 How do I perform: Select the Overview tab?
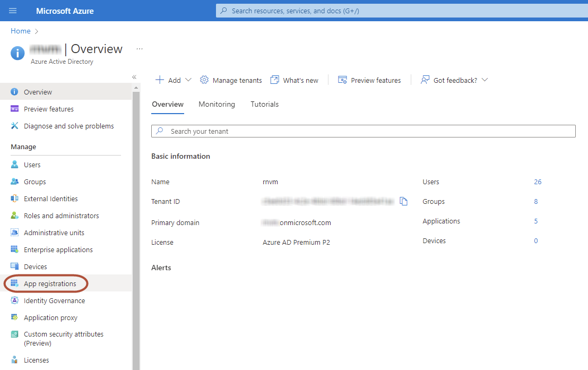click(168, 105)
